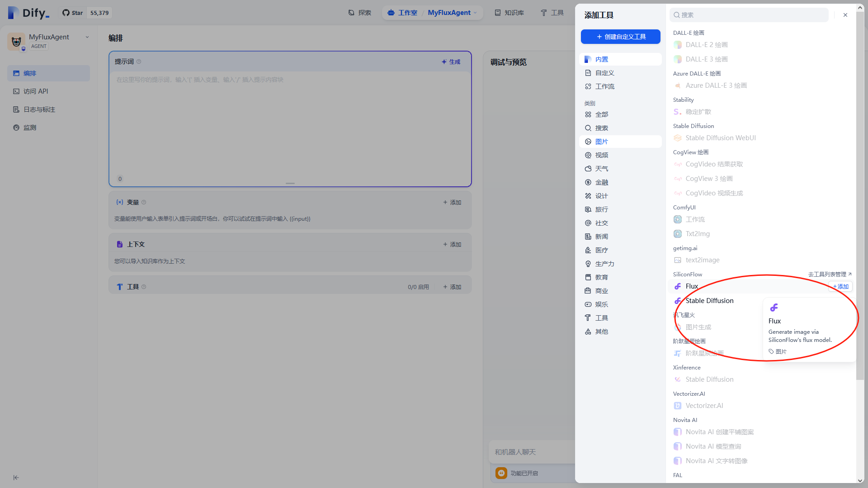Focus the 提示词 prompt text area

[290, 122]
